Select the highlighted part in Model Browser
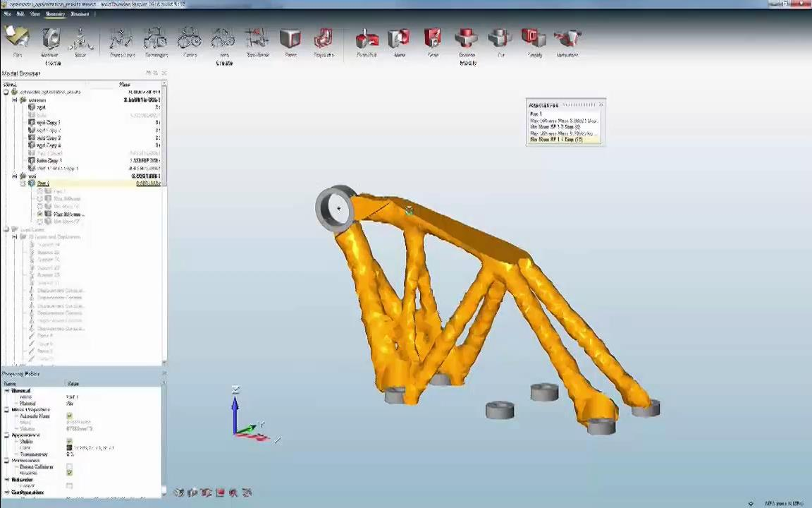812x508 pixels. [x=44, y=183]
